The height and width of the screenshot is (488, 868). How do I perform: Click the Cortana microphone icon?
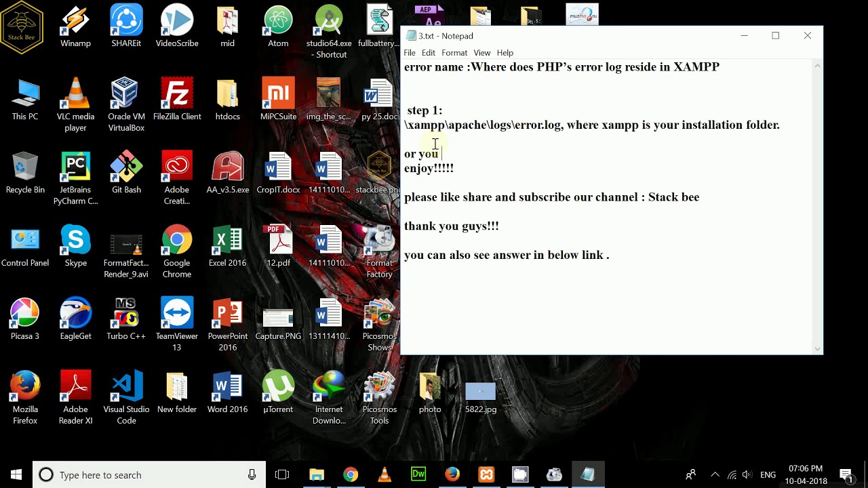click(252, 474)
